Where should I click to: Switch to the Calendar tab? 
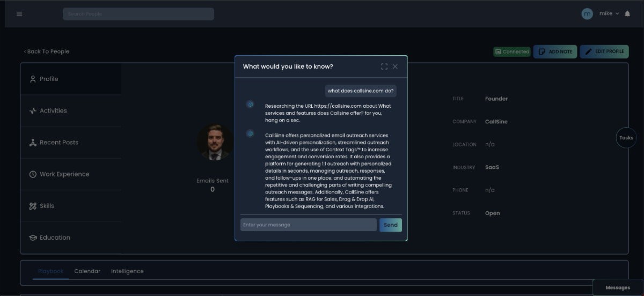(x=87, y=271)
